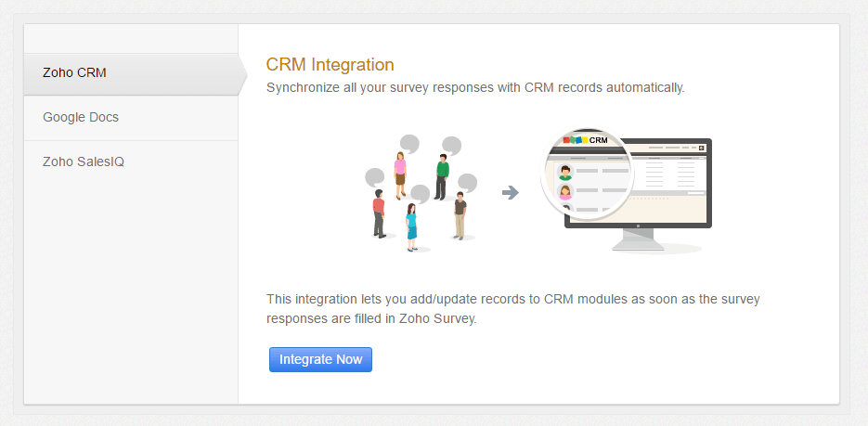
Task: Click the Zoho CRM logo in magnifier
Action: pyautogui.click(x=585, y=140)
